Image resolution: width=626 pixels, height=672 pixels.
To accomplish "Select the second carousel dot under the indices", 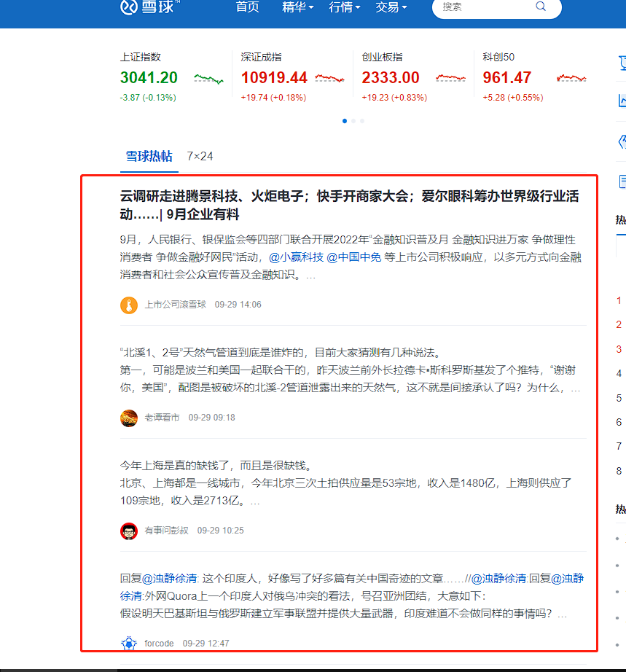I will 353,121.
